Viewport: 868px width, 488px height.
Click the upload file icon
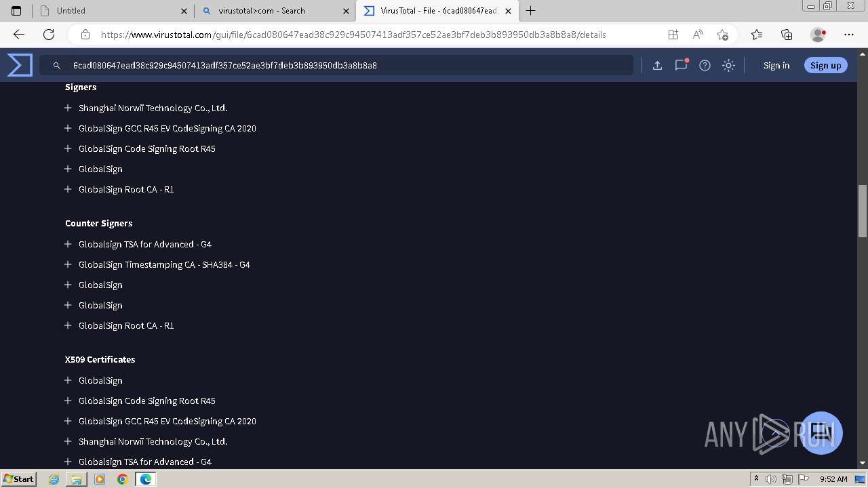pyautogui.click(x=657, y=65)
